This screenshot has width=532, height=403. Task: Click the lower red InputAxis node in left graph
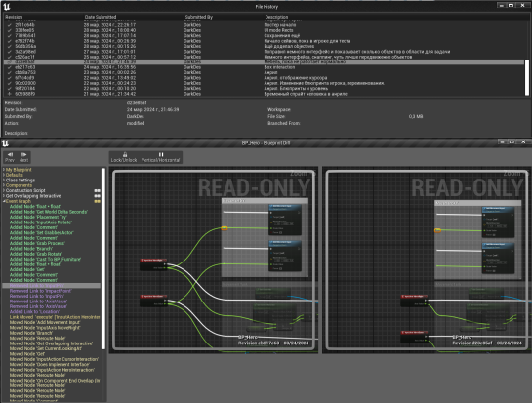tap(153, 301)
